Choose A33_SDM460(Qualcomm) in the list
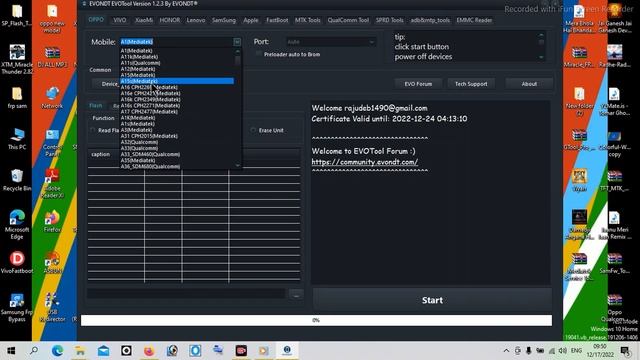The height and width of the screenshot is (360, 640). pyautogui.click(x=177, y=154)
